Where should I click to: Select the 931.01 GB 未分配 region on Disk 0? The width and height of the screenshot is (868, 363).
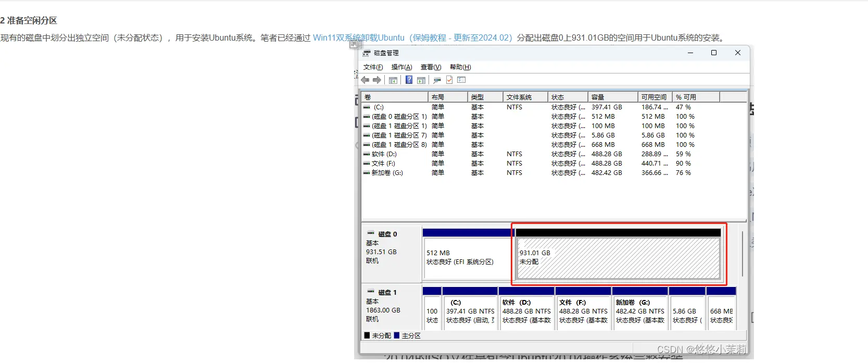[618, 258]
